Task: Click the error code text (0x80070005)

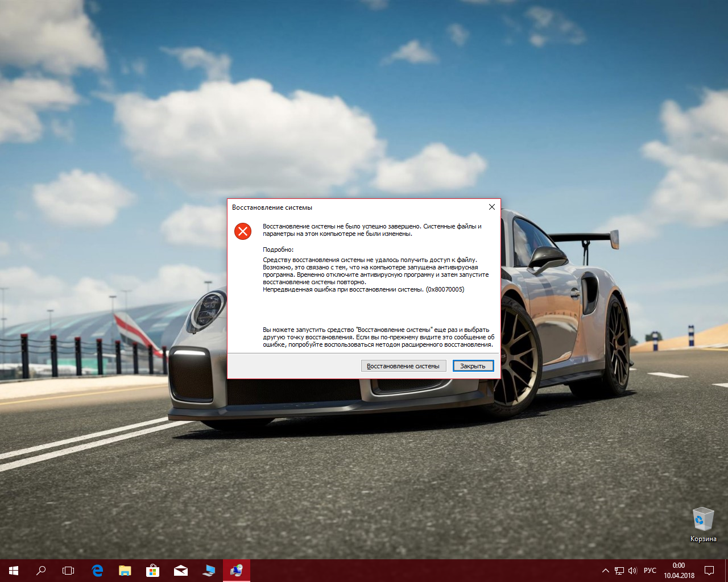Action: pyautogui.click(x=445, y=289)
